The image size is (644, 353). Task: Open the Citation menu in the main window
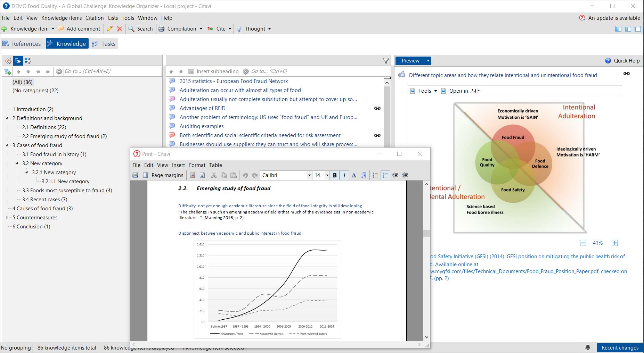click(95, 18)
